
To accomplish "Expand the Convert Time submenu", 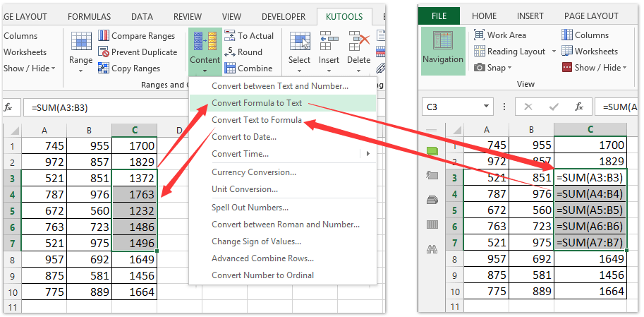I will [367, 154].
